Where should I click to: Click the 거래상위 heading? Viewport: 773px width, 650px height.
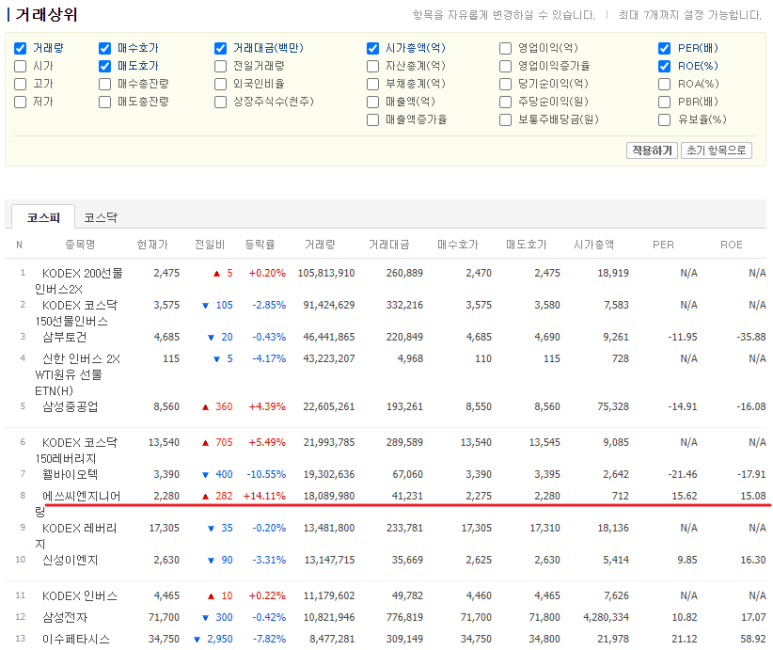[46, 15]
